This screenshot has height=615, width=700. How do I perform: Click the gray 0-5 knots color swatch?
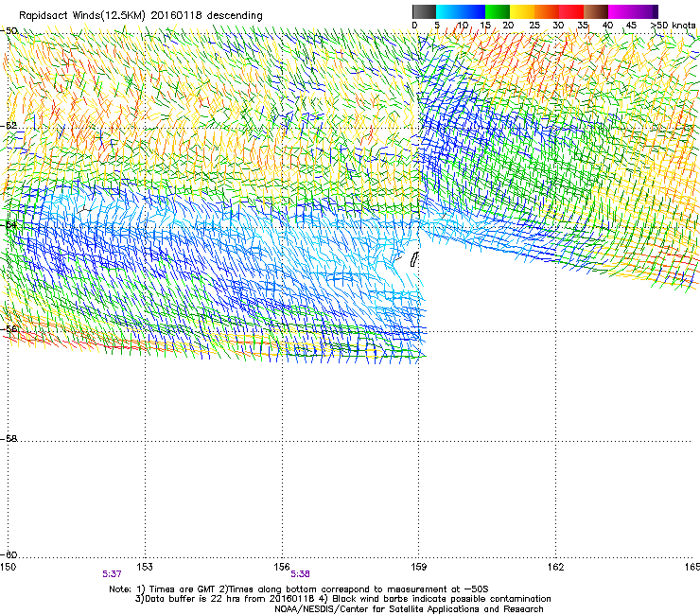click(x=424, y=11)
